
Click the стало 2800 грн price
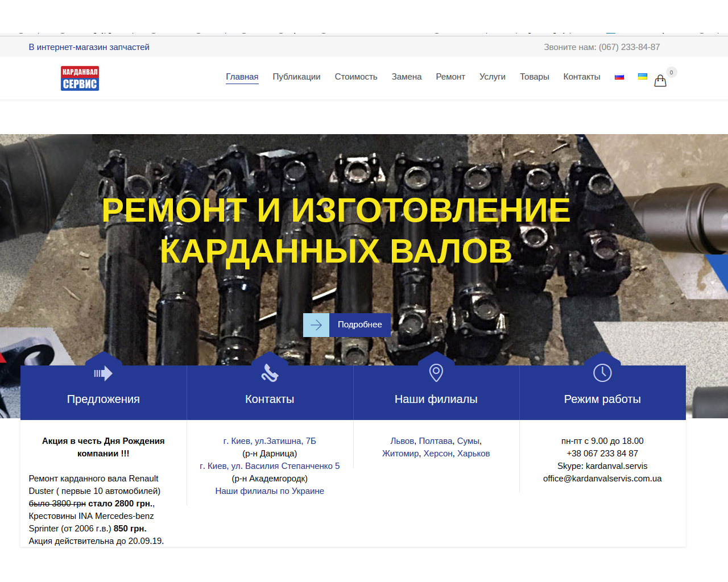[120, 504]
